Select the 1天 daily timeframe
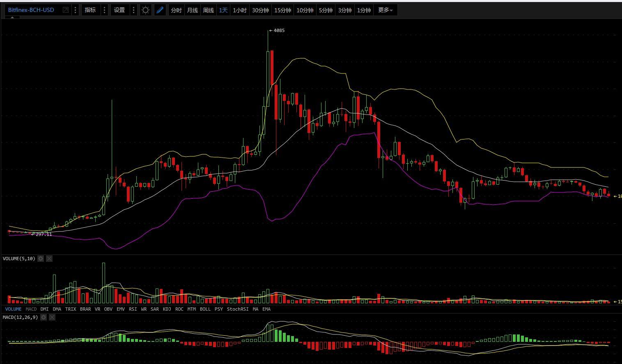 pos(223,10)
